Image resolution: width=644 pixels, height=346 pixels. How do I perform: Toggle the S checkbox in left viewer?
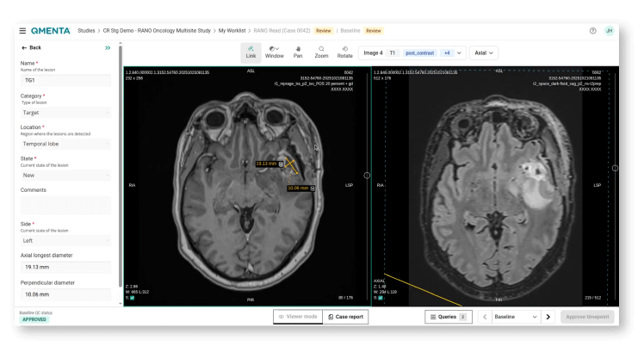point(133,297)
